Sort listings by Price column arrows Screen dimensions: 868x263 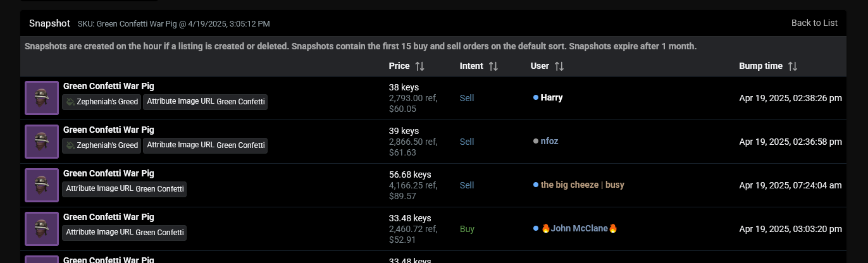[x=420, y=66]
